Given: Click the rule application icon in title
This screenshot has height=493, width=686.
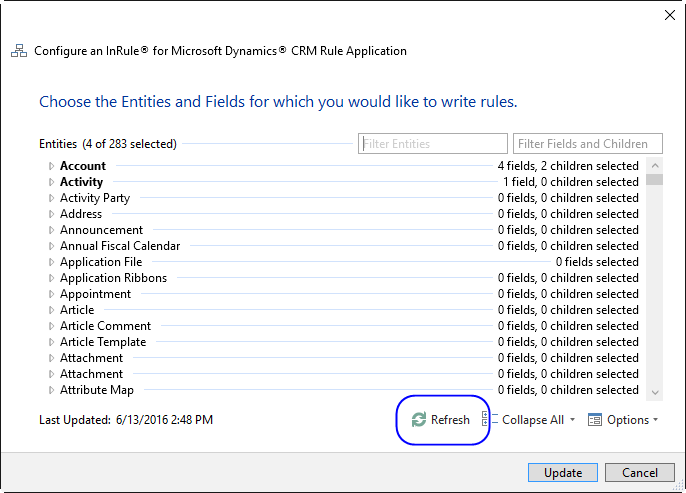Looking at the screenshot, I should pos(19,51).
